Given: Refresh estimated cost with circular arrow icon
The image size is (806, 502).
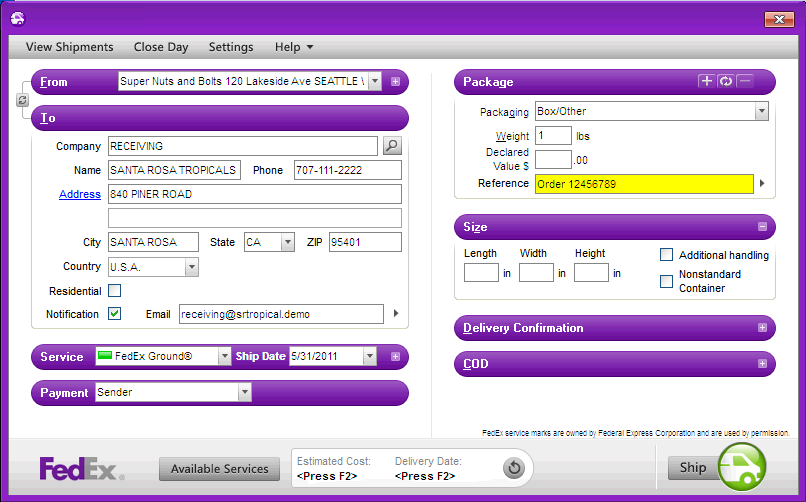Looking at the screenshot, I should [514, 468].
